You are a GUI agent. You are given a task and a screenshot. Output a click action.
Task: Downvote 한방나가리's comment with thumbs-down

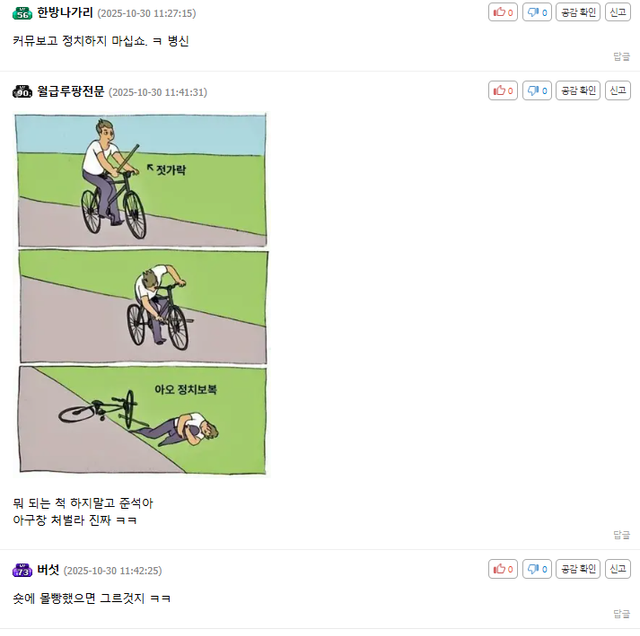(537, 12)
